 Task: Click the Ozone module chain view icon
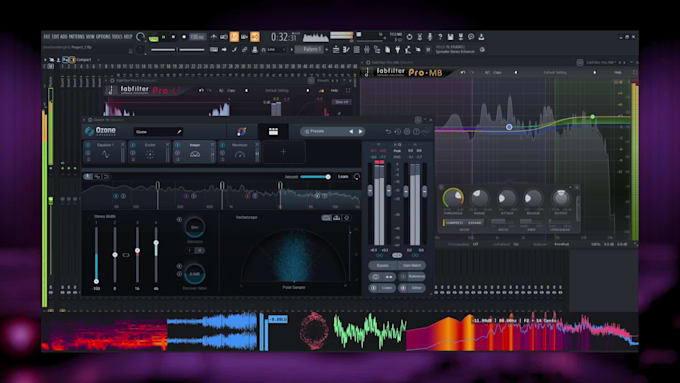coord(273,131)
